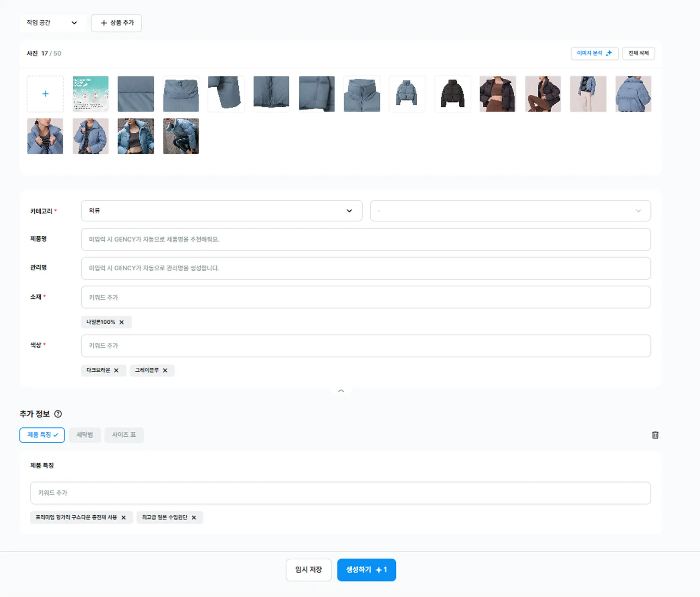This screenshot has height=597, width=700.
Task: Open the 추가 정보 help icon
Action: point(58,414)
